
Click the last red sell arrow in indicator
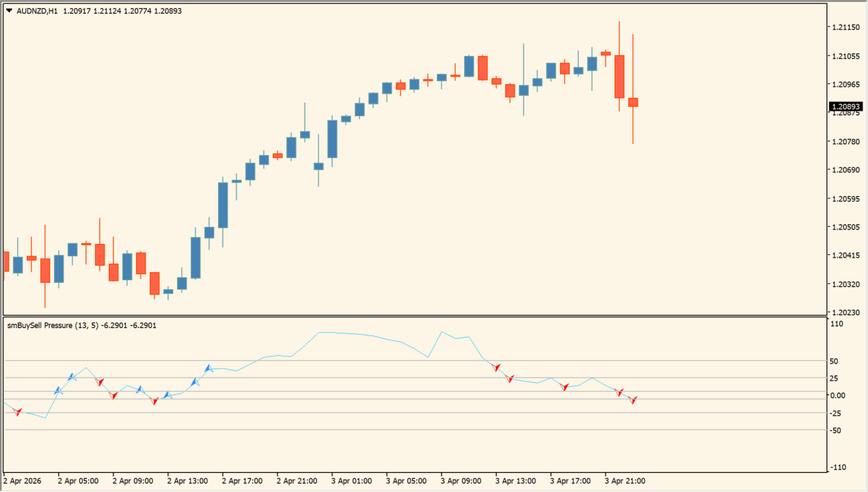(634, 400)
